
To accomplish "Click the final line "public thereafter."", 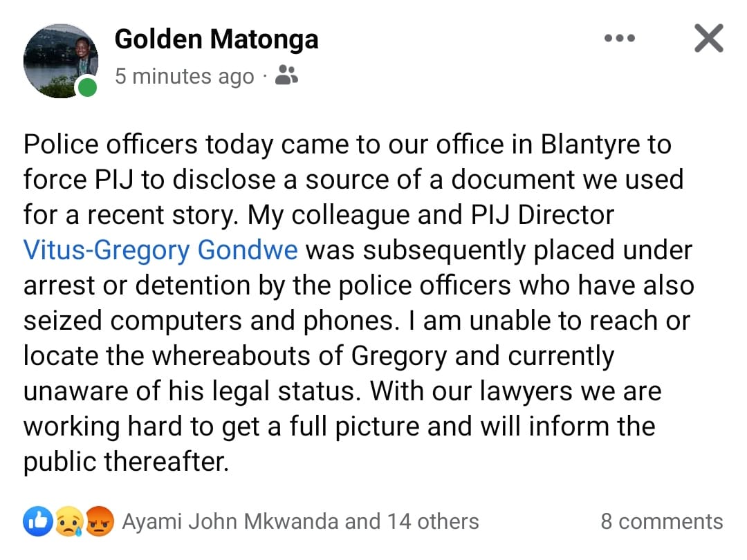I will click(126, 462).
